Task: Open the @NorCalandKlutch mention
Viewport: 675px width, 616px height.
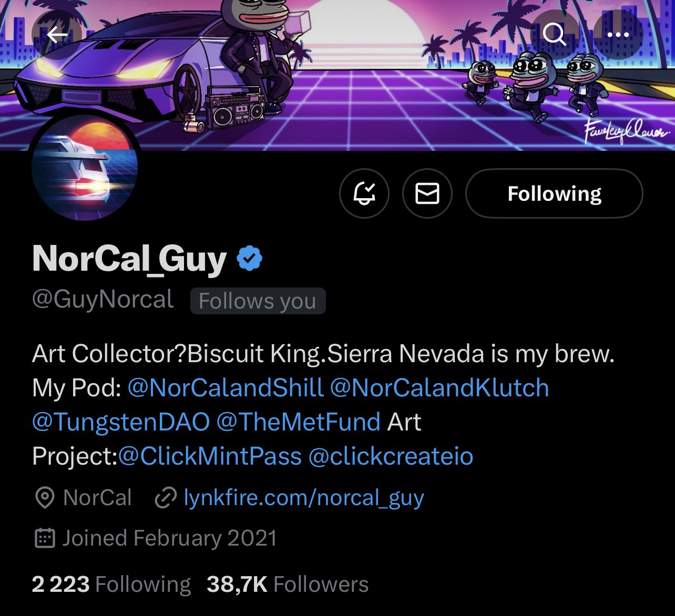Action: [x=439, y=388]
